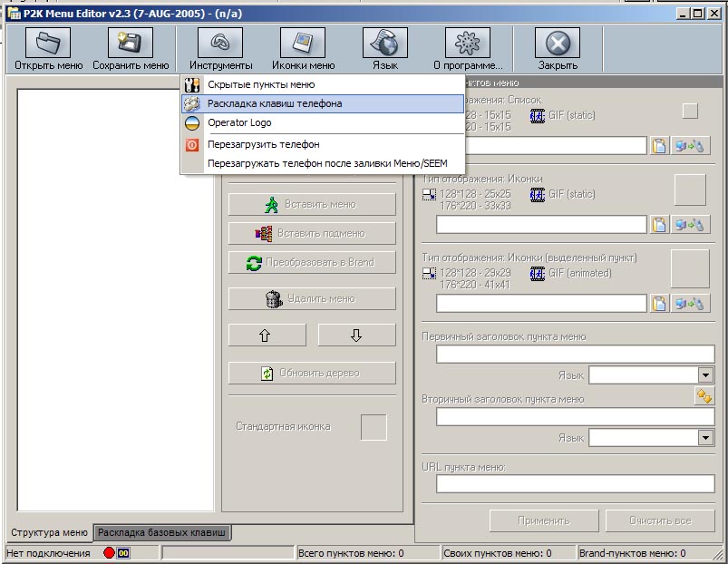Click upload-to-phone icon in 'Иконки (выделенный пункт)' row
728x564 pixels.
tap(690, 304)
